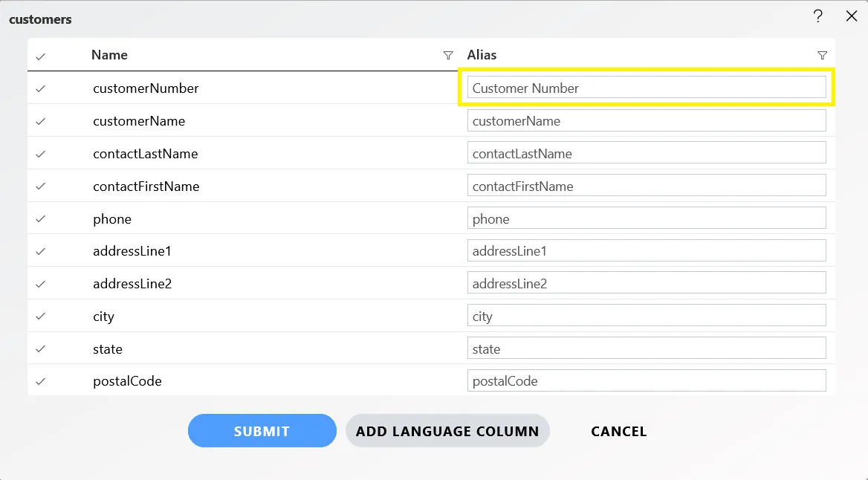
Task: Open the Alias column filter icon
Action: 822,56
